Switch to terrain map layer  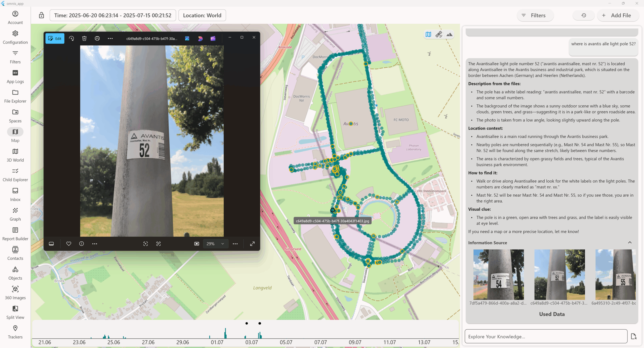pos(449,34)
